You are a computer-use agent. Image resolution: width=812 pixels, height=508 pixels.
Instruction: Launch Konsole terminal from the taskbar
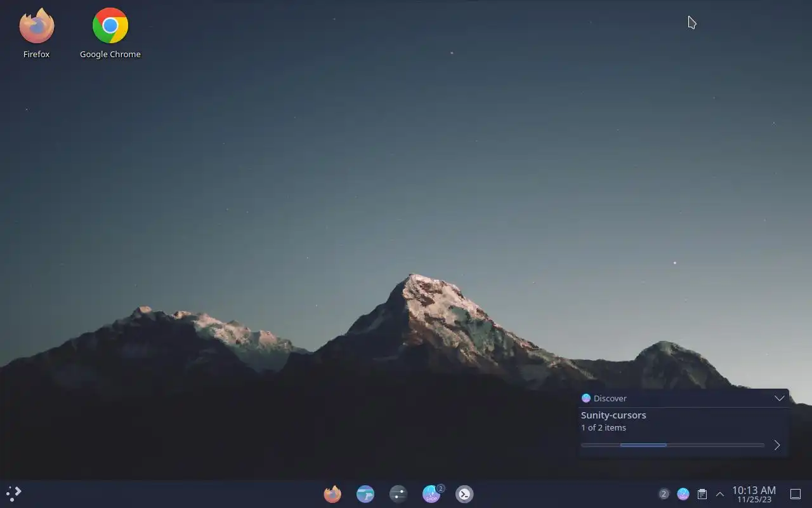(x=464, y=494)
